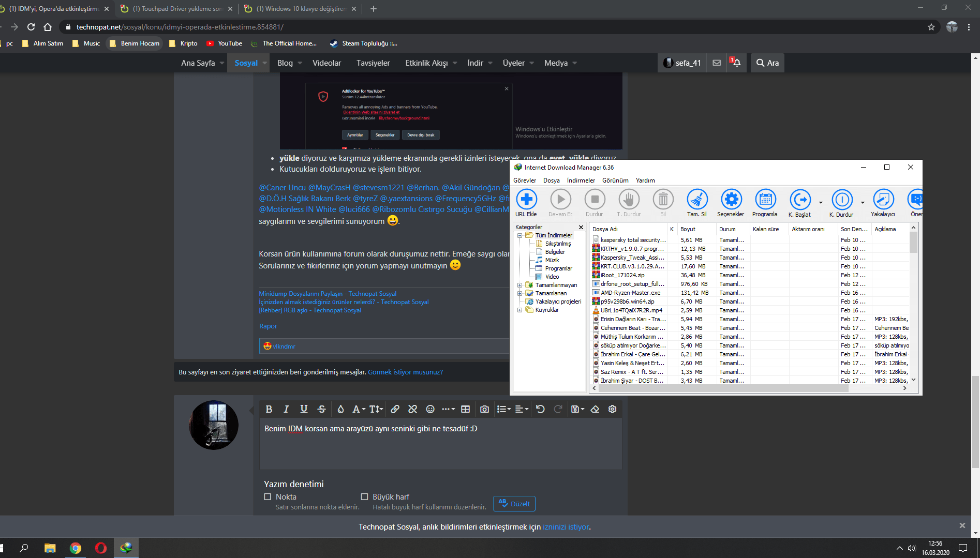
Task: Toggle bold in the reply editor
Action: (x=269, y=409)
